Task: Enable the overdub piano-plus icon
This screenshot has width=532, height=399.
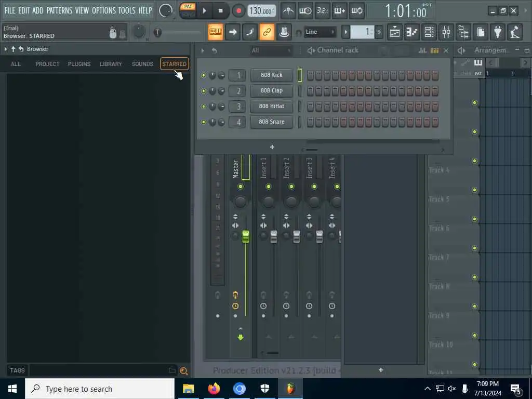Action: 340,11
